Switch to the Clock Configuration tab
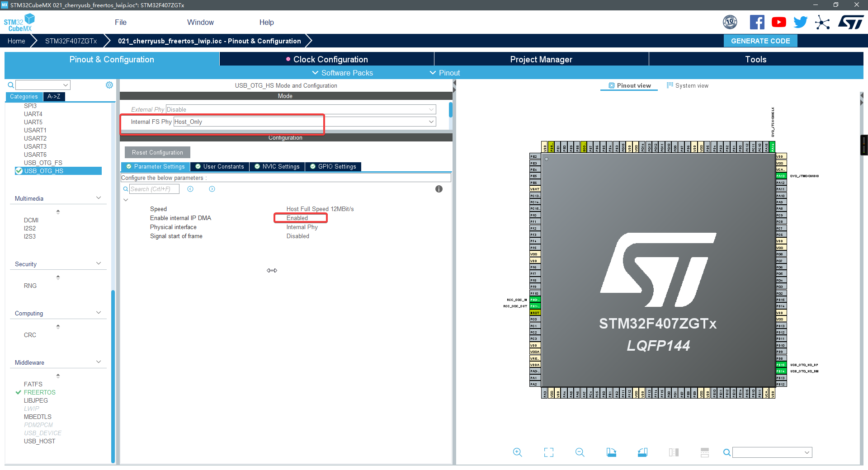 coord(330,59)
